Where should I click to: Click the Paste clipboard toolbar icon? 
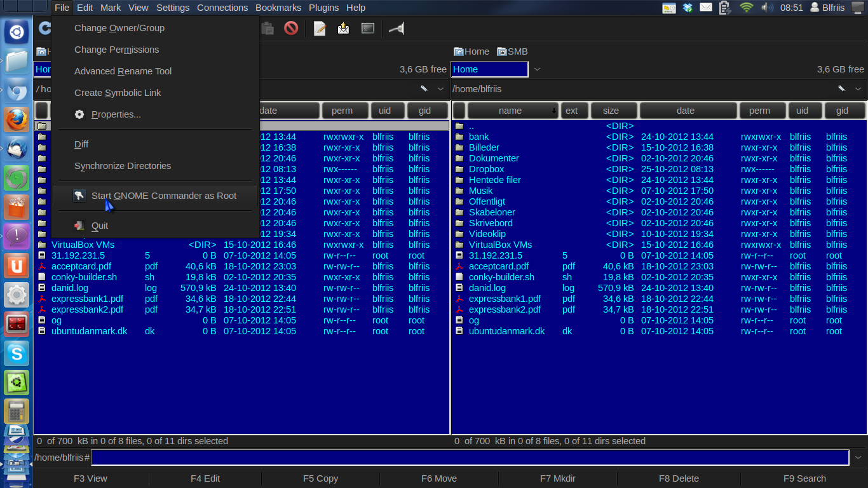(x=268, y=28)
